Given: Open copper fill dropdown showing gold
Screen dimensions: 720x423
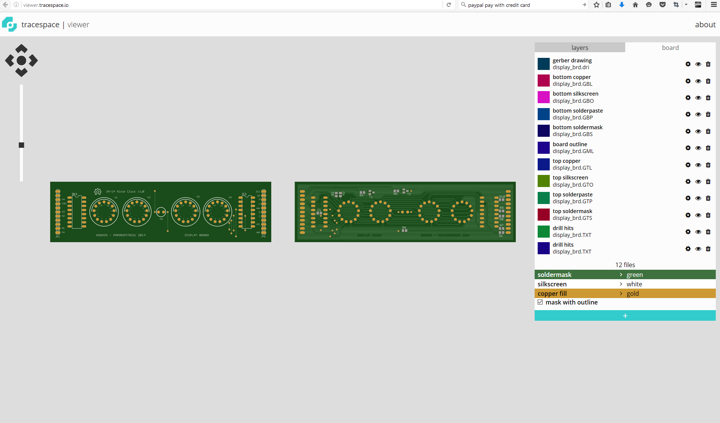Looking at the screenshot, I should point(625,293).
